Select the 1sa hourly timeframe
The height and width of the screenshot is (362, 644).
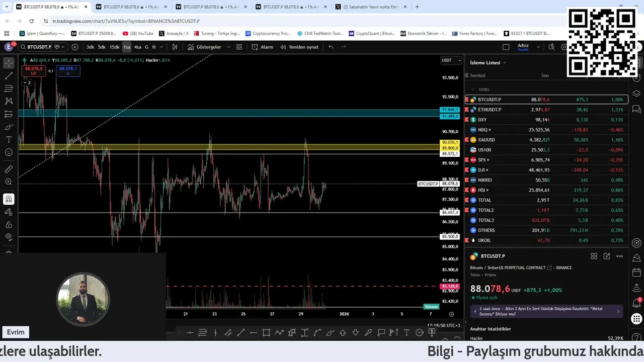coord(127,47)
